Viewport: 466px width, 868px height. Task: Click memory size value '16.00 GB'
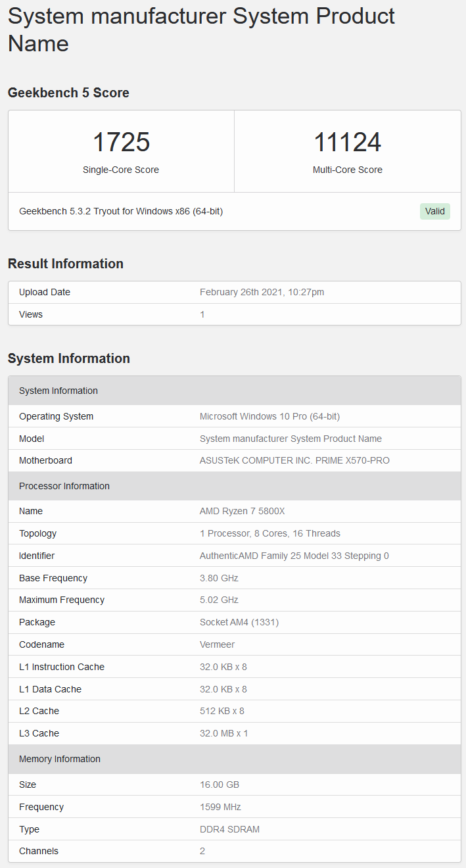click(220, 784)
